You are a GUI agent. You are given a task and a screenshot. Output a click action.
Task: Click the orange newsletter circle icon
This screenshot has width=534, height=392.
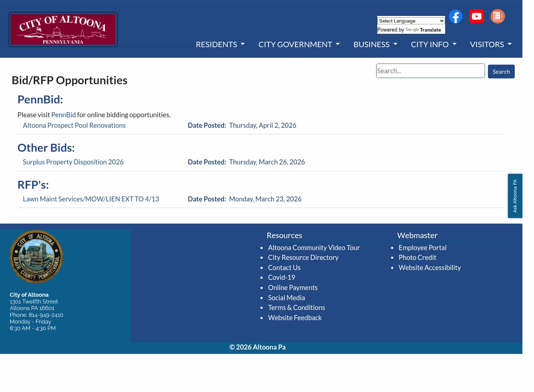(x=497, y=16)
